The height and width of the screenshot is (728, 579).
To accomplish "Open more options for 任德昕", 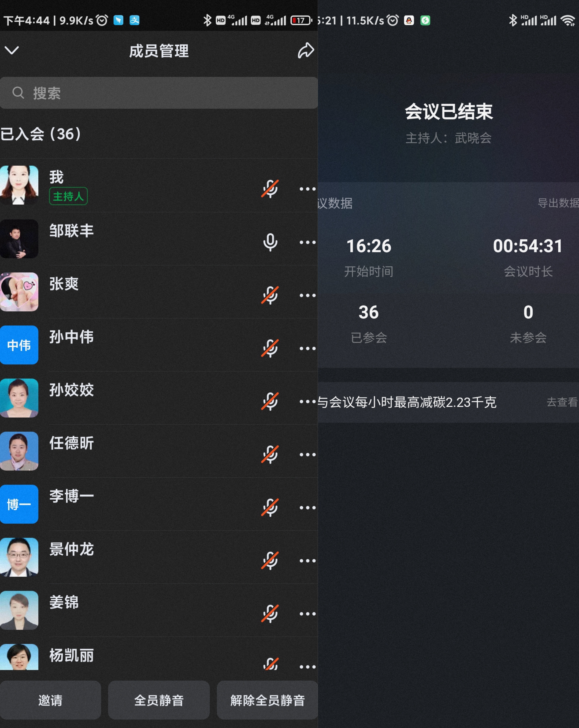I will point(307,455).
